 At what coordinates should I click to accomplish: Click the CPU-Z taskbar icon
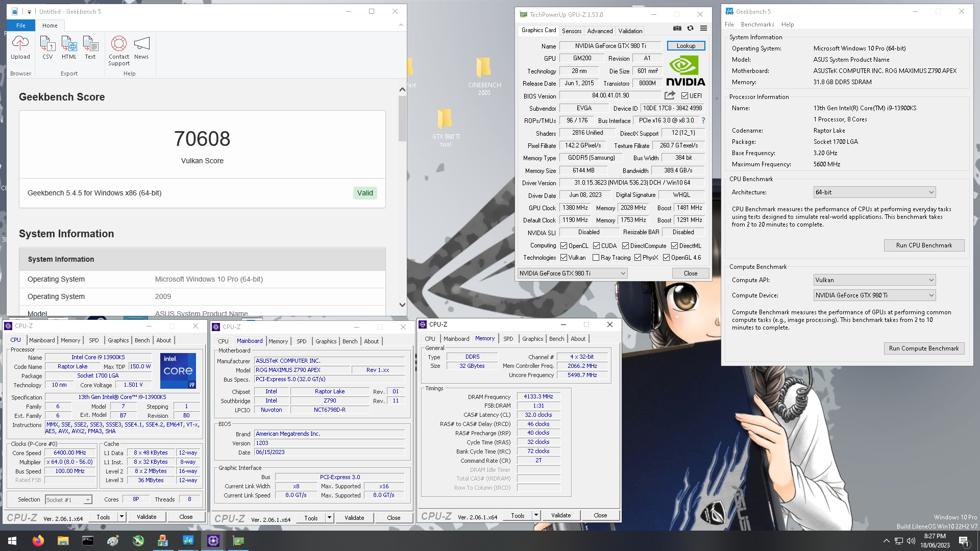pyautogui.click(x=213, y=541)
